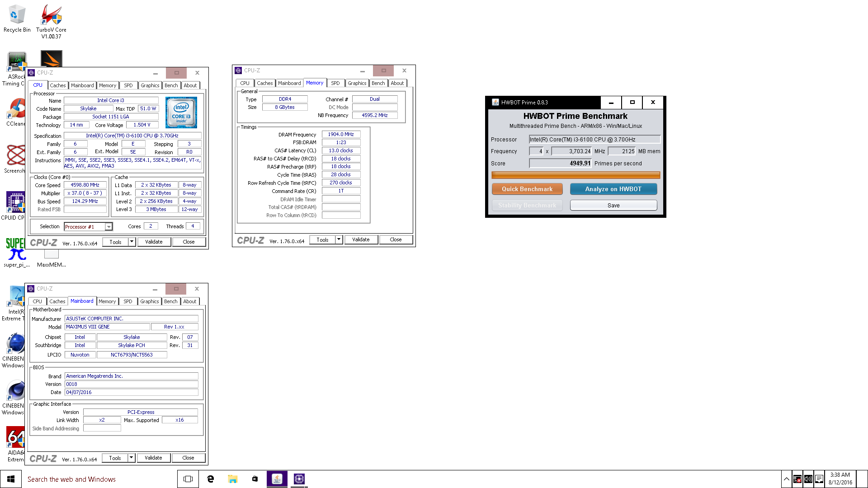868x488 pixels.
Task: Click NB Frequency value 4595.2 MHz
Action: 375,115
